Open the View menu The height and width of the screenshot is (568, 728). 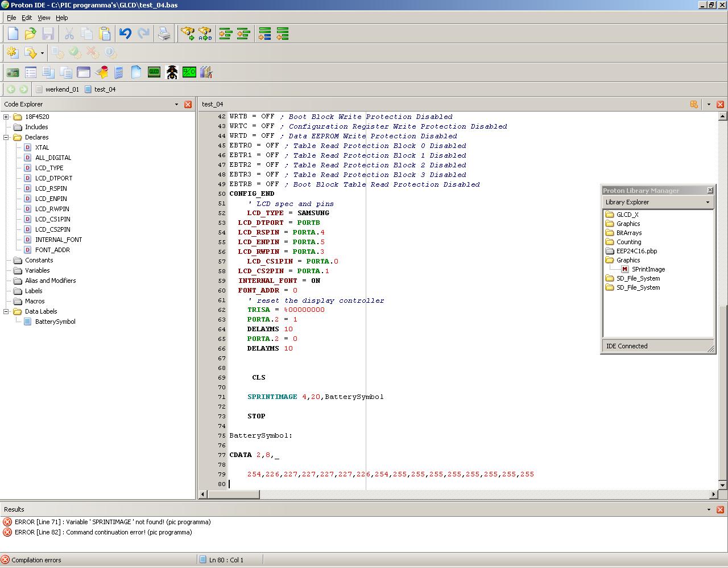coord(44,18)
